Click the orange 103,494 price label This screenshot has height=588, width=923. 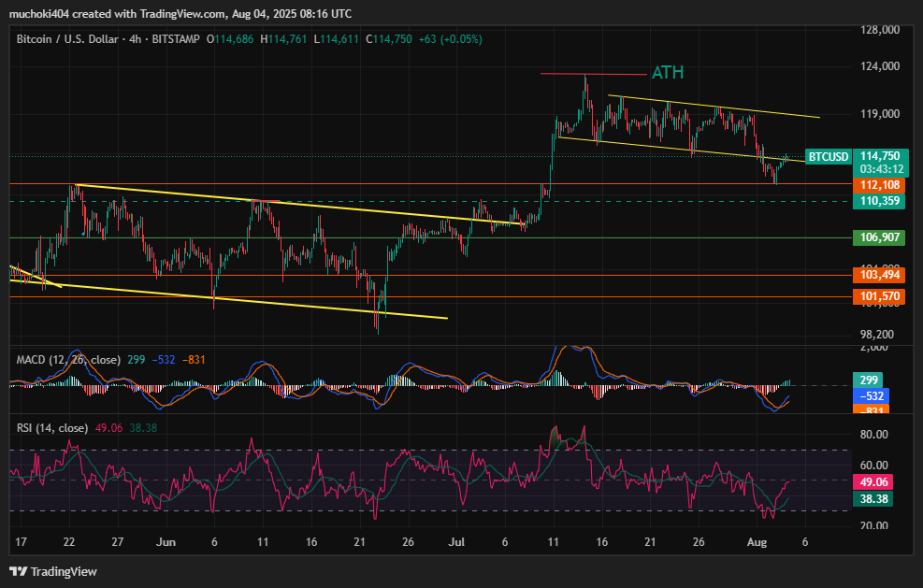[879, 275]
